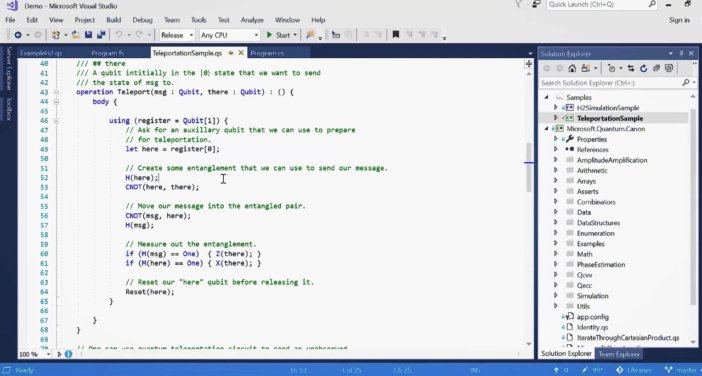Click the Search Solution Explorer field
This screenshot has width=702, height=376.
[x=611, y=83]
